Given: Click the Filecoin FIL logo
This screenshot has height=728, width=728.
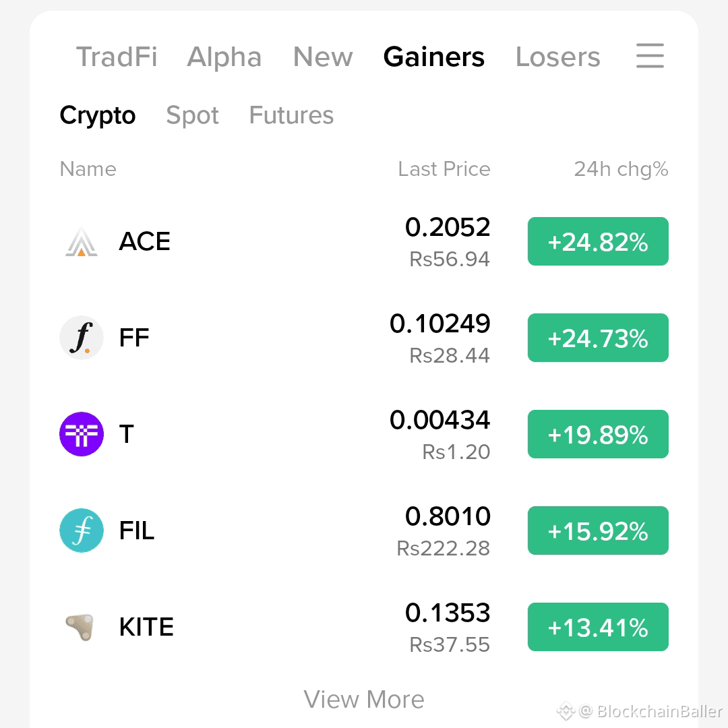Looking at the screenshot, I should [82, 530].
